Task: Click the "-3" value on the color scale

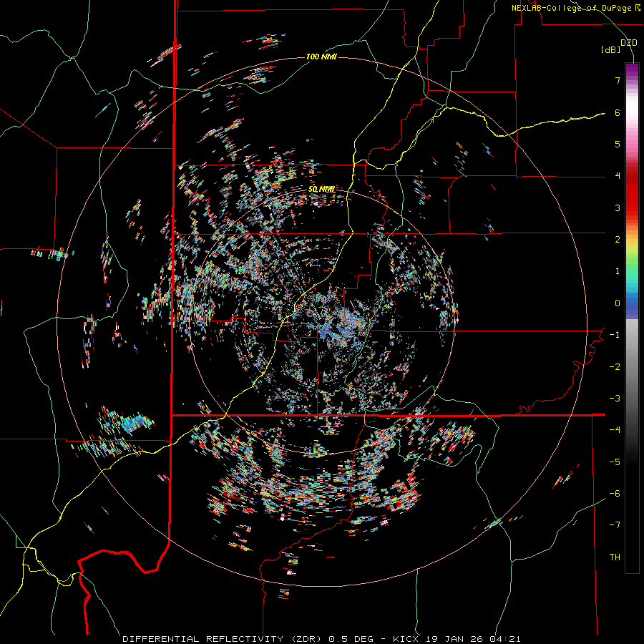Action: (615, 399)
